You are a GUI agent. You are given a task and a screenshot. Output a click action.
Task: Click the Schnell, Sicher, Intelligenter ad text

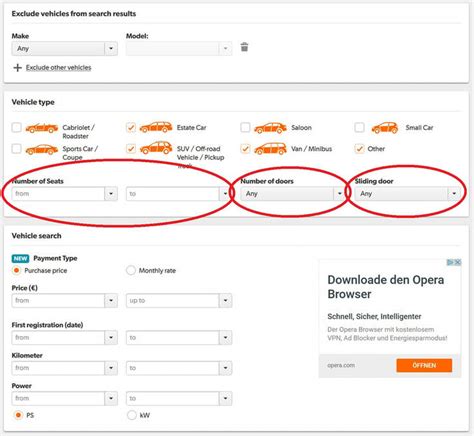tap(374, 316)
